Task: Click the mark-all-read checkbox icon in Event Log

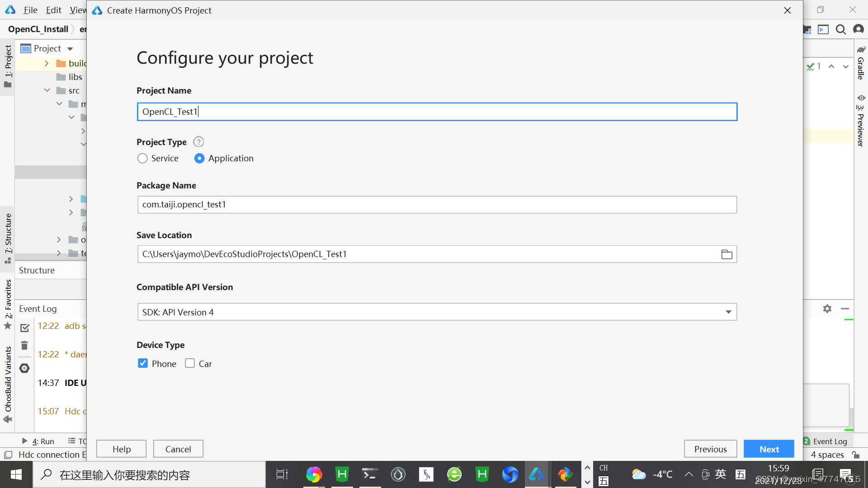Action: tap(25, 328)
